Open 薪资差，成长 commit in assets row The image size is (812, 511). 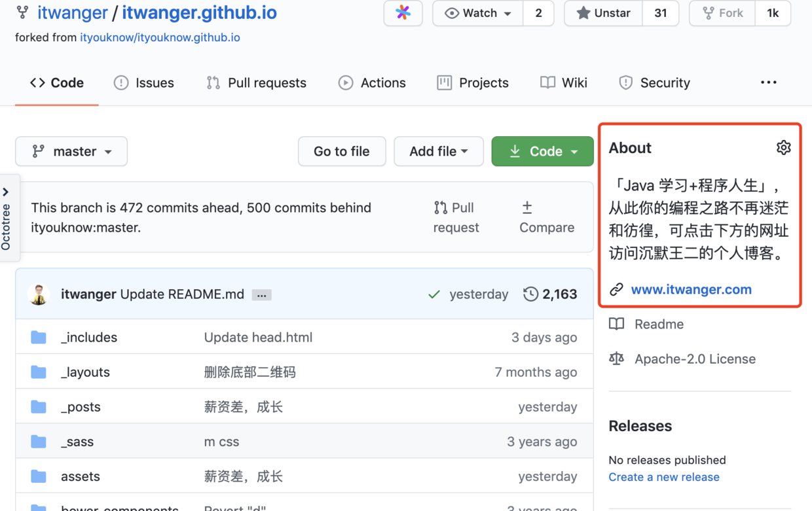point(244,476)
